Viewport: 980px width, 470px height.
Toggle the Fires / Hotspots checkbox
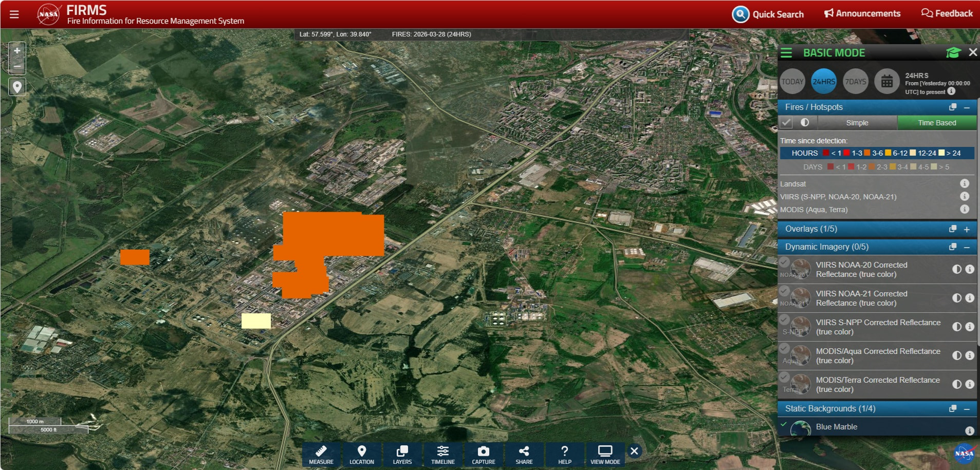click(786, 123)
